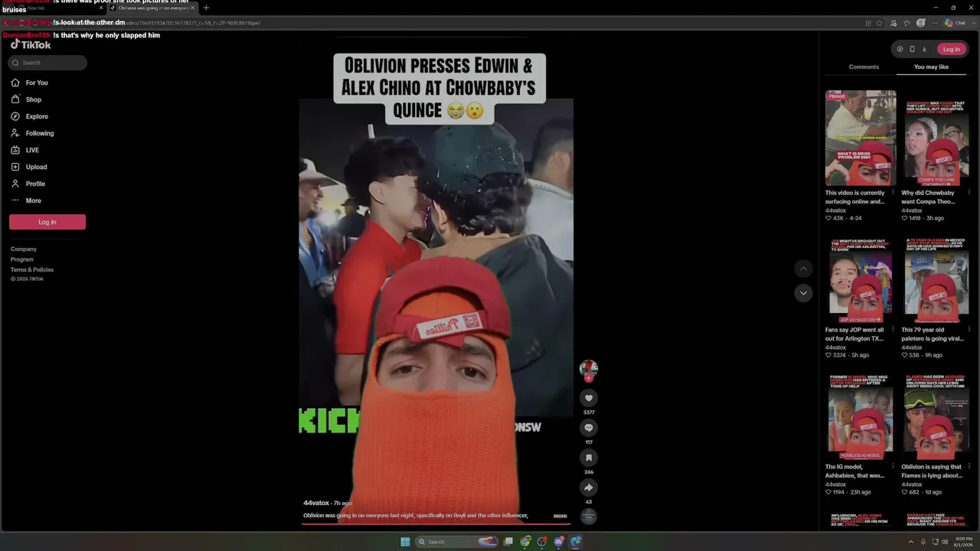Open Profile from the sidebar

tap(28, 184)
